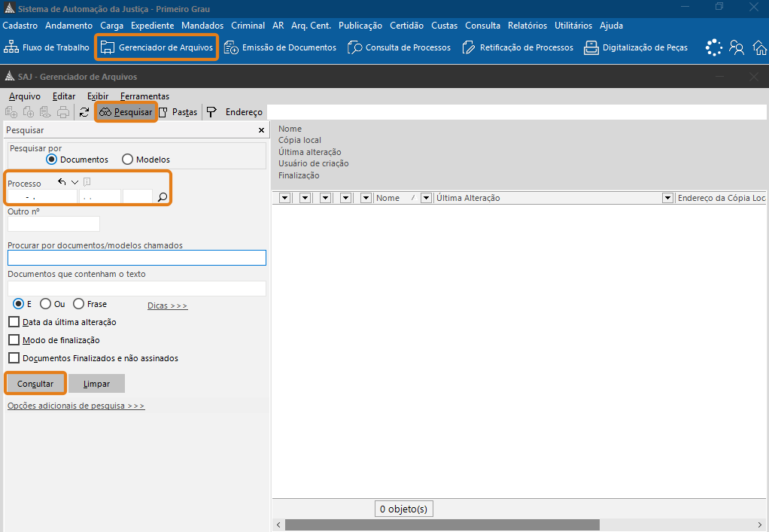Image resolution: width=769 pixels, height=532 pixels.
Task: Click the Consultar button
Action: pyautogui.click(x=35, y=384)
